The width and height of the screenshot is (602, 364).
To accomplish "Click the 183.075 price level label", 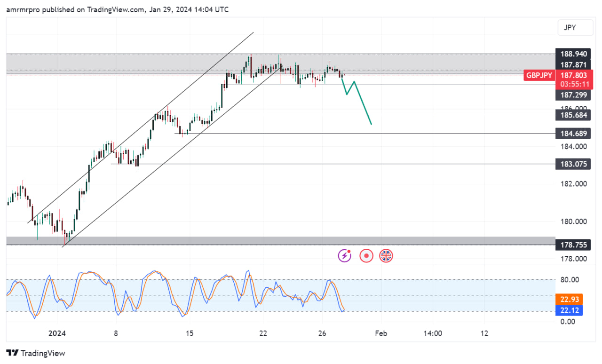I will pyautogui.click(x=573, y=164).
